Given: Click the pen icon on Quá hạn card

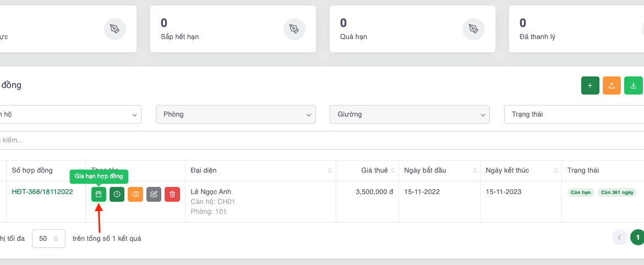Looking at the screenshot, I should [x=473, y=29].
